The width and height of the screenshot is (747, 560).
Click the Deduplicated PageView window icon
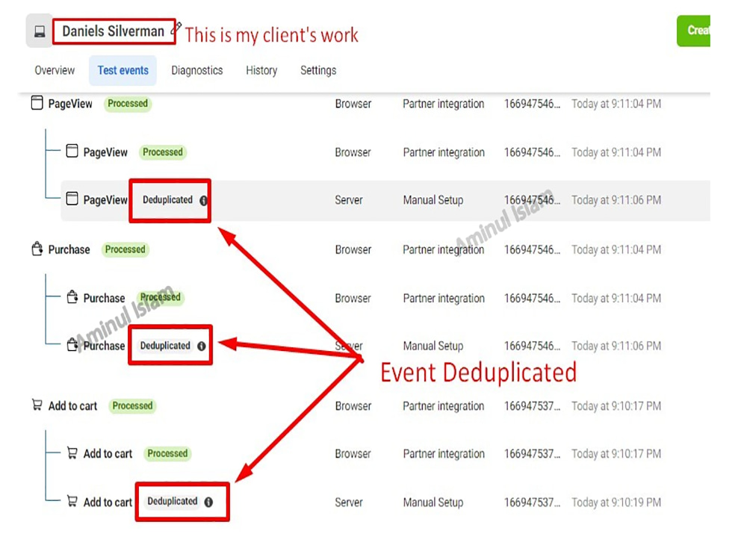pyautogui.click(x=72, y=199)
